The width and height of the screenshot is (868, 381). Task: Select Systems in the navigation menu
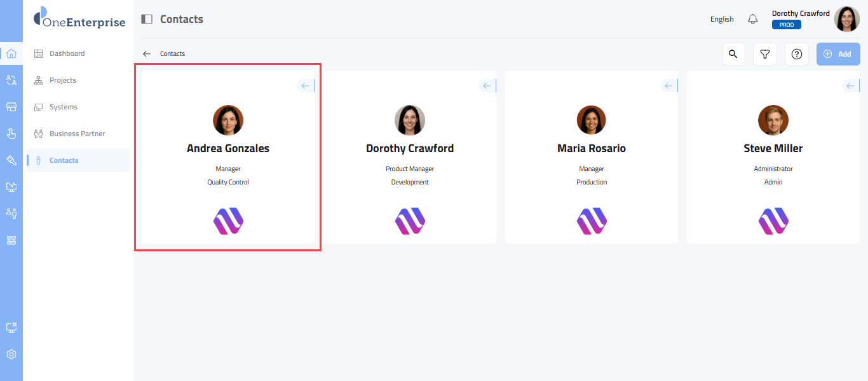click(x=64, y=107)
